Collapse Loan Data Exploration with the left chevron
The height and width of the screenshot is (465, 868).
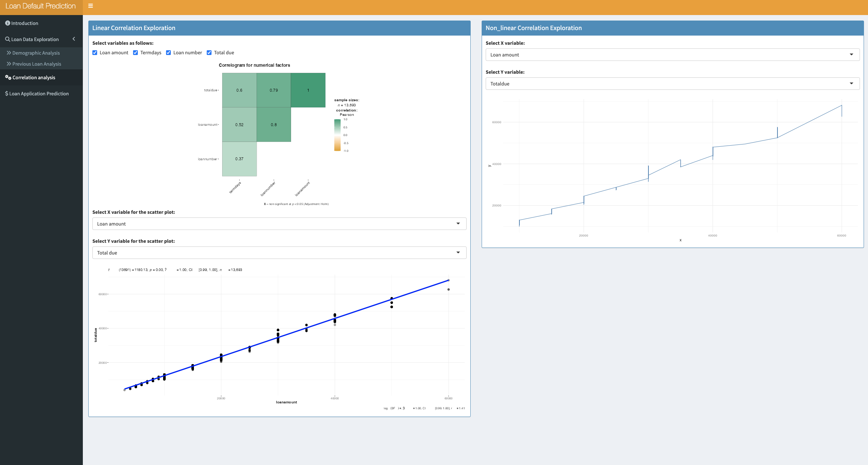click(x=74, y=39)
